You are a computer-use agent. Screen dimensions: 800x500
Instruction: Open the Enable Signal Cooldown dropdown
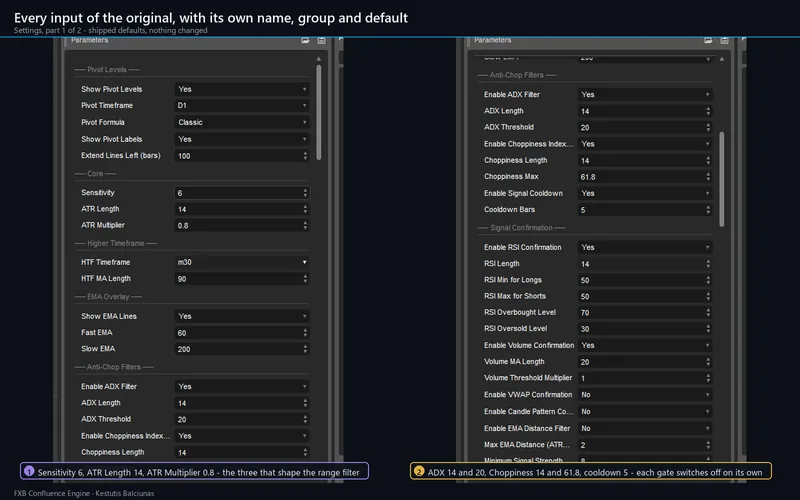[645, 193]
